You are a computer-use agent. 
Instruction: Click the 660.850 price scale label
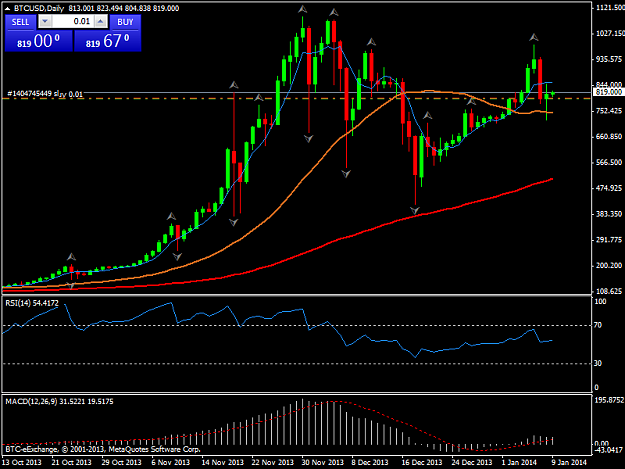[x=609, y=137]
